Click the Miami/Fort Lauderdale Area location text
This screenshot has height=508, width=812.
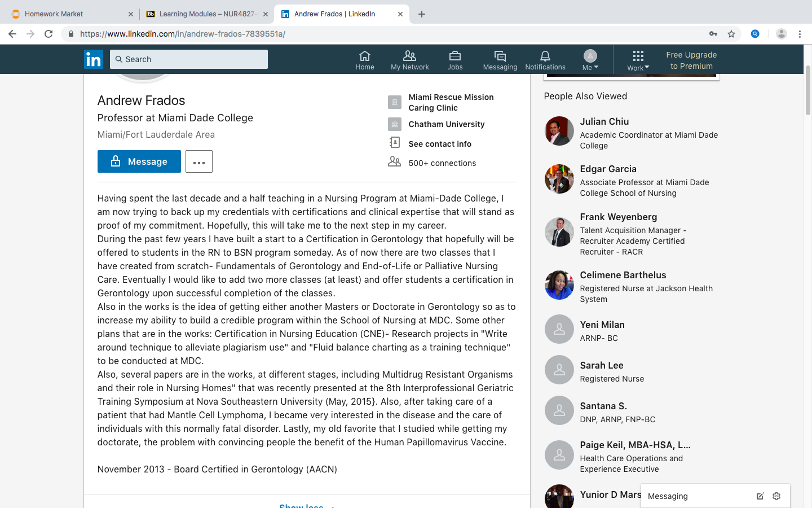tap(156, 134)
